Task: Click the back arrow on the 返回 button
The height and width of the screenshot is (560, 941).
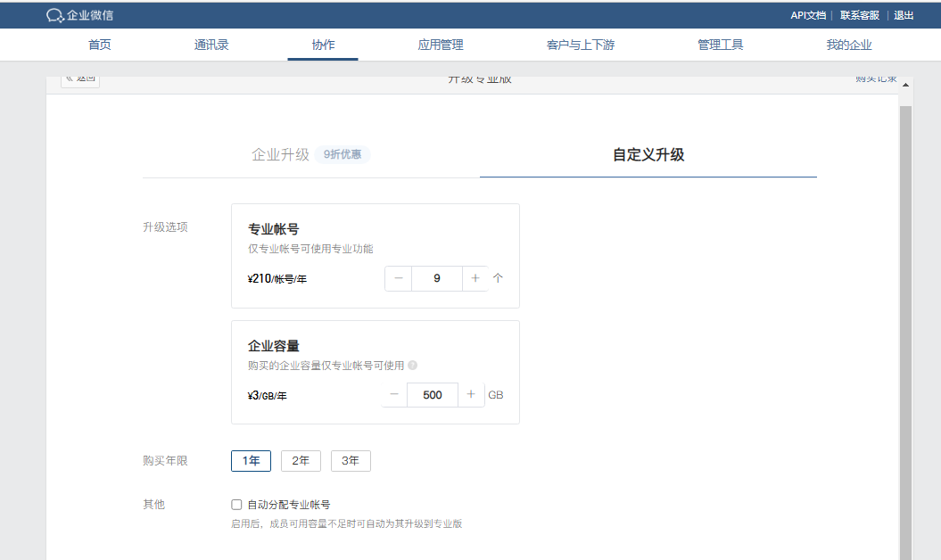Action: coord(68,78)
